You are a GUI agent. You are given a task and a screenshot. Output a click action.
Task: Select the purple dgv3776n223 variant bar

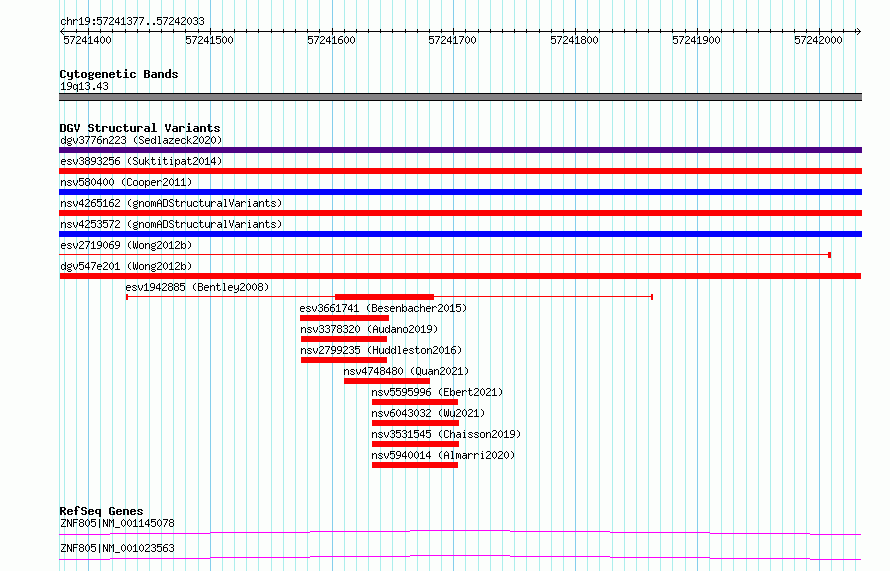pyautogui.click(x=460, y=150)
